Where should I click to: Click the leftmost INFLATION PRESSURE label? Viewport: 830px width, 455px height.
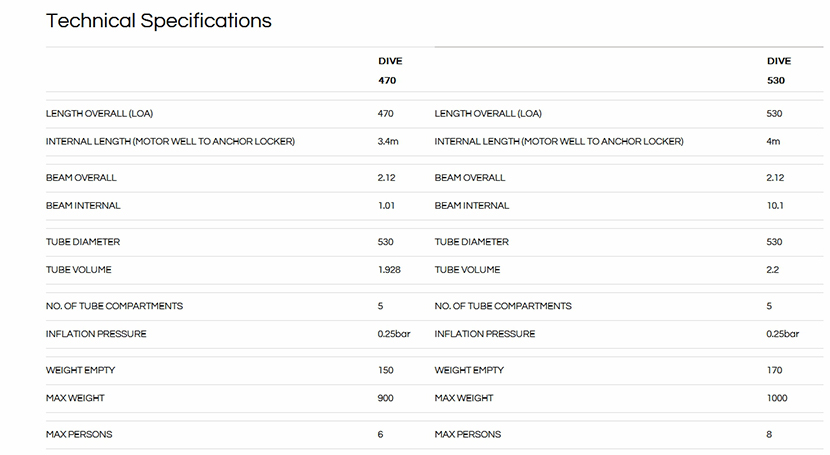click(x=96, y=334)
